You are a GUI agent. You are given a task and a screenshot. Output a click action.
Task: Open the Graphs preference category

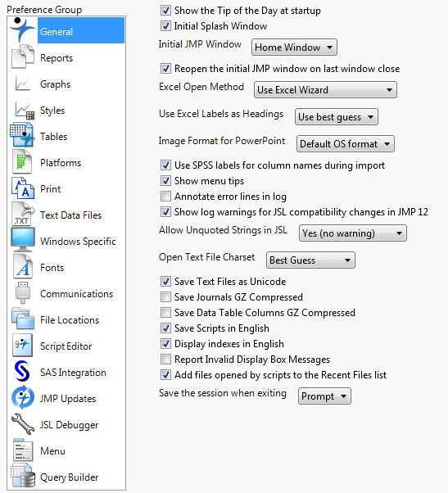pos(56,84)
